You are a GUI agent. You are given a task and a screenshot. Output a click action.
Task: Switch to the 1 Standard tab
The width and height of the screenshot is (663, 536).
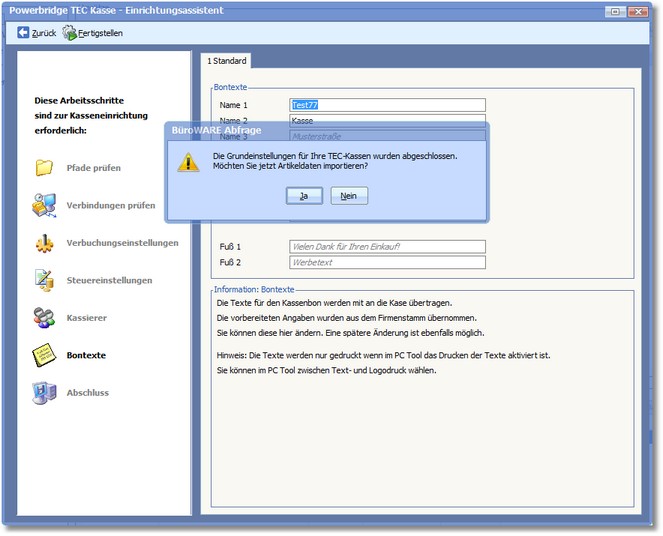coord(226,61)
